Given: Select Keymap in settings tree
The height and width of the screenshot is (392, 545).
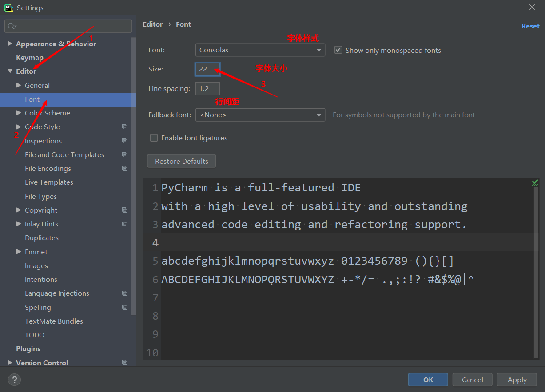Looking at the screenshot, I should pos(30,57).
